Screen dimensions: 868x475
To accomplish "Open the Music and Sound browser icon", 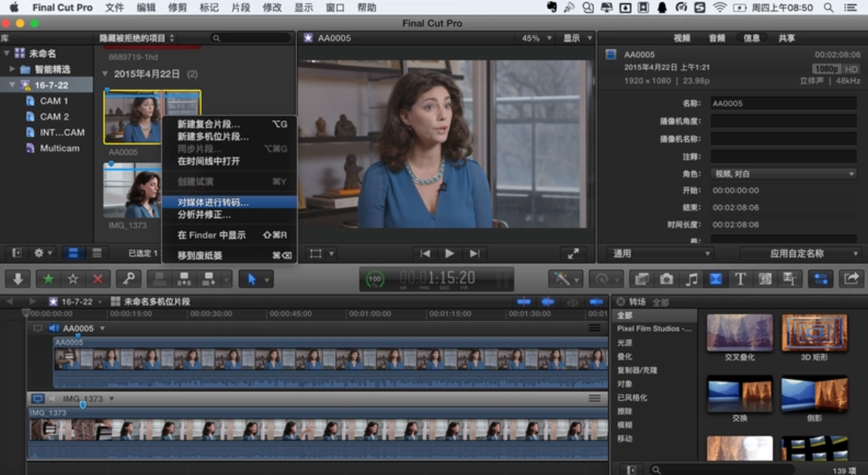I will click(x=691, y=279).
